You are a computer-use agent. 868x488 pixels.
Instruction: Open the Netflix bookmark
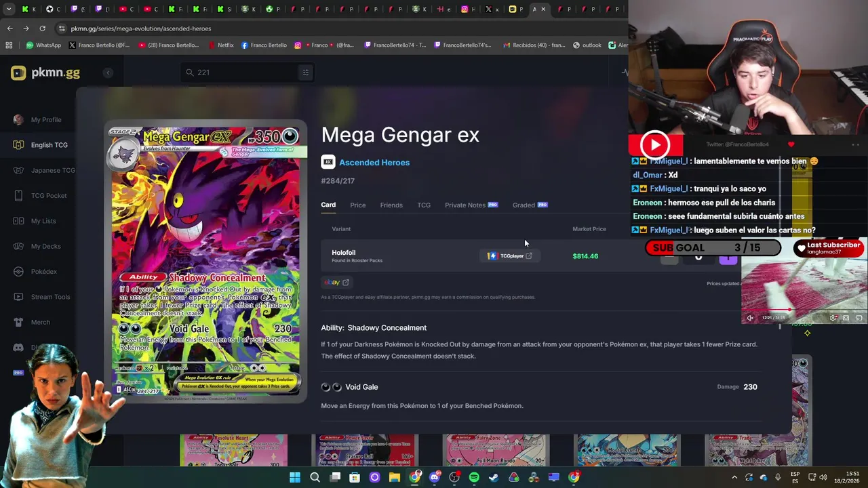pos(220,45)
